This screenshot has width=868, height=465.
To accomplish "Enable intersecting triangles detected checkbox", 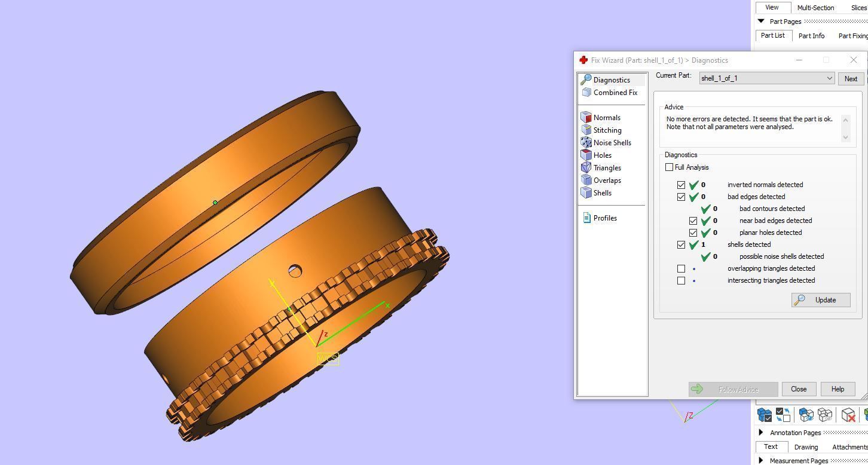I will click(681, 280).
